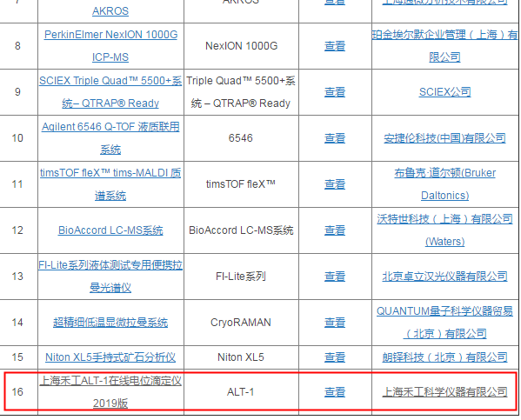Open SCIEX Triple Quad 5500+ product link

pos(110,92)
